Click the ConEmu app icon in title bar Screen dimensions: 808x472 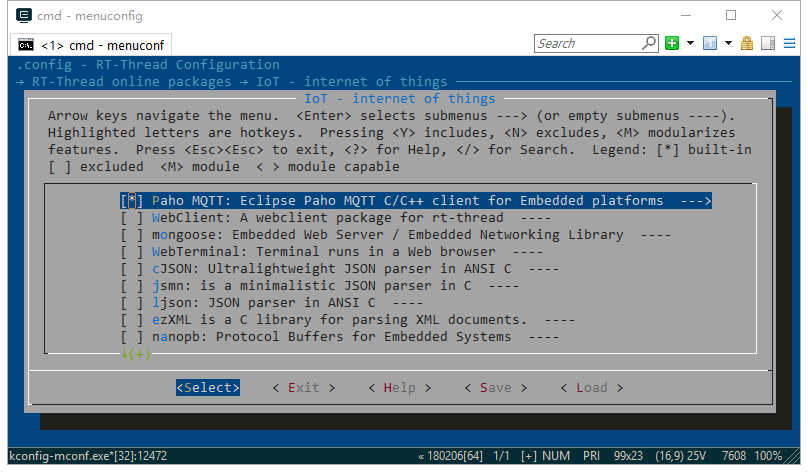coord(24,15)
